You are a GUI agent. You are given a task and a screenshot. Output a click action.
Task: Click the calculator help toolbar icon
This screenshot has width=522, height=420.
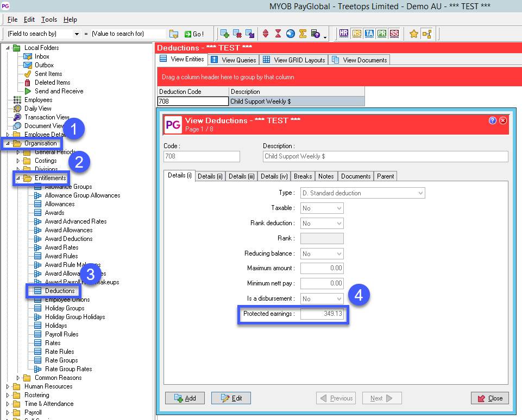pyautogui.click(x=315, y=34)
